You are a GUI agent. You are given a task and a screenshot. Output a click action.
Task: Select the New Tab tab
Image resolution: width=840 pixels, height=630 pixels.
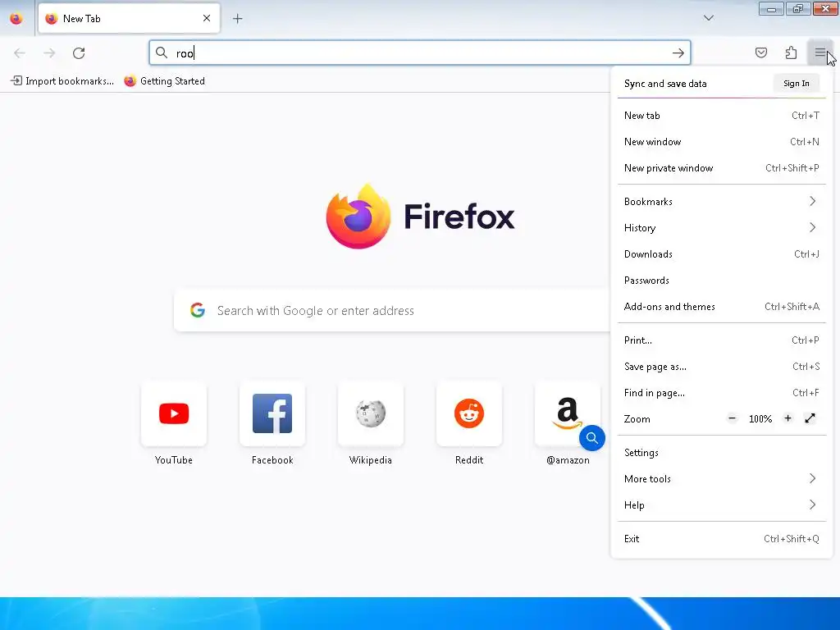click(x=129, y=18)
